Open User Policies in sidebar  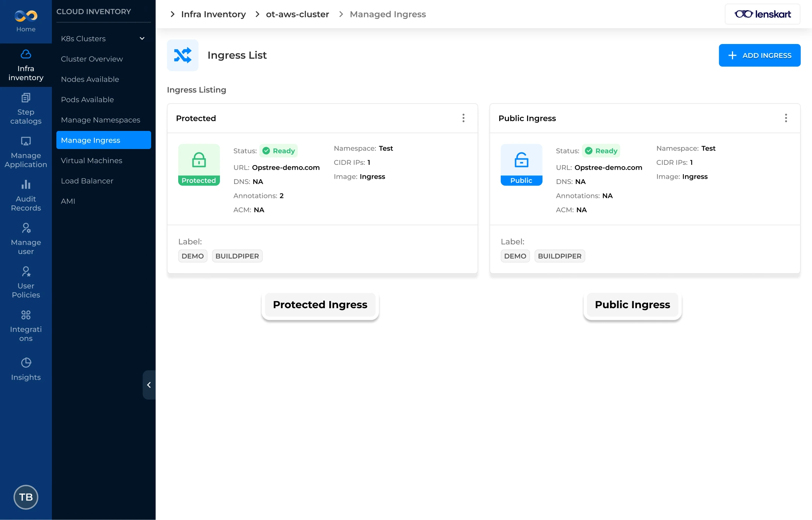26,283
